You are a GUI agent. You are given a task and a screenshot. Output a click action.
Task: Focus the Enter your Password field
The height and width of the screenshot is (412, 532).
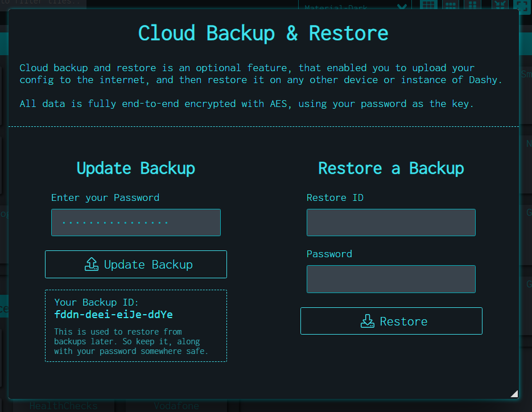(136, 223)
